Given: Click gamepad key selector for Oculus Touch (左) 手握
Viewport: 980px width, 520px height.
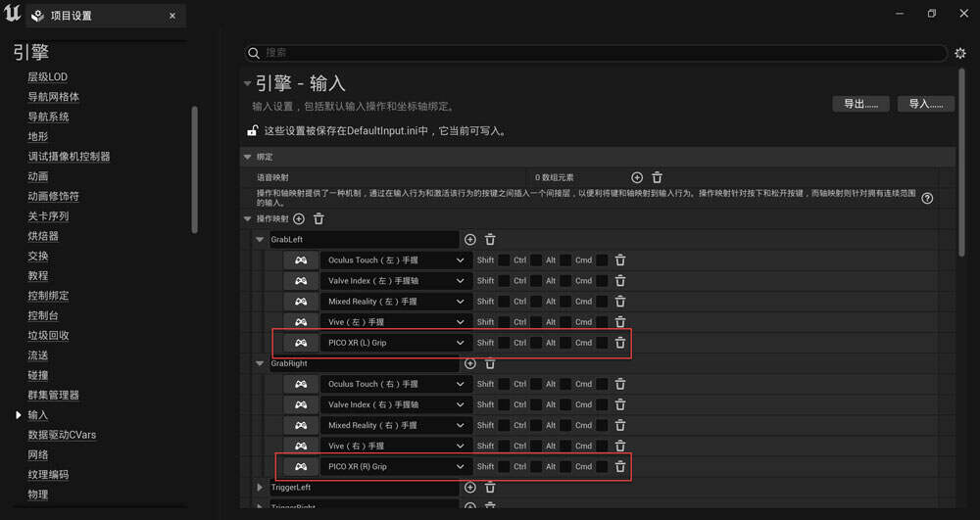Looking at the screenshot, I should coord(301,260).
